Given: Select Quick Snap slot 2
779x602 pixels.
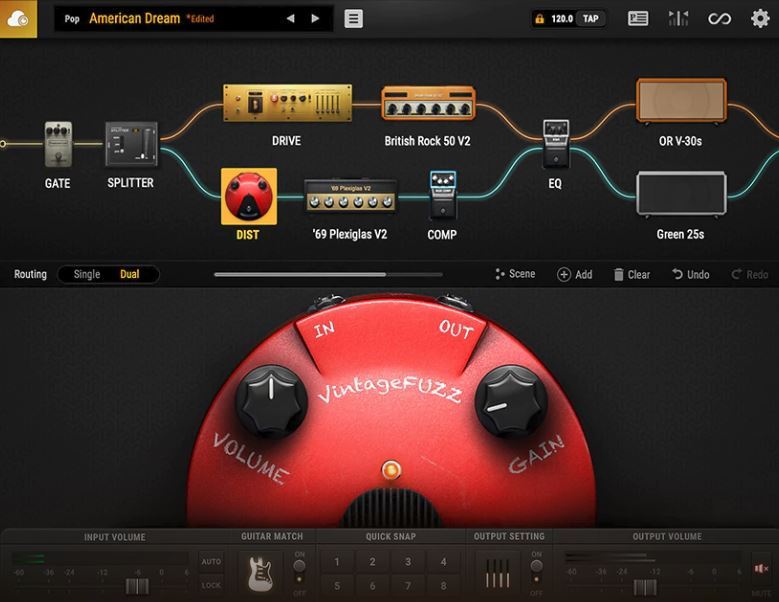Looking at the screenshot, I should coord(372,562).
